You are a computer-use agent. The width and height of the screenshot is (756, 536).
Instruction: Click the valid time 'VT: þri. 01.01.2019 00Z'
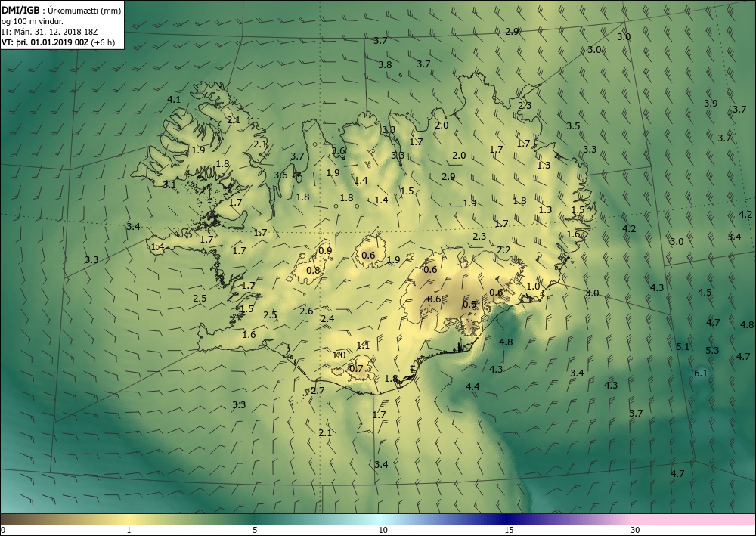coord(45,42)
